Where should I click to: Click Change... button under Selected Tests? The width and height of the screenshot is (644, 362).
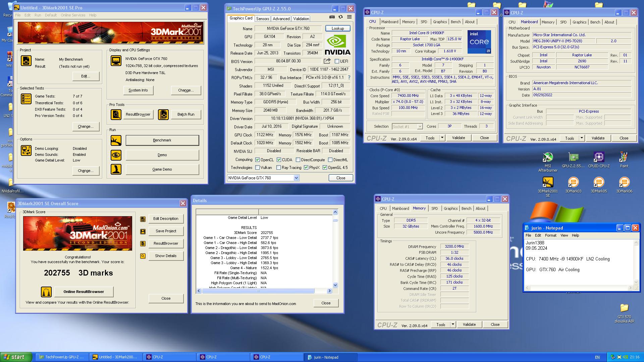[86, 126]
